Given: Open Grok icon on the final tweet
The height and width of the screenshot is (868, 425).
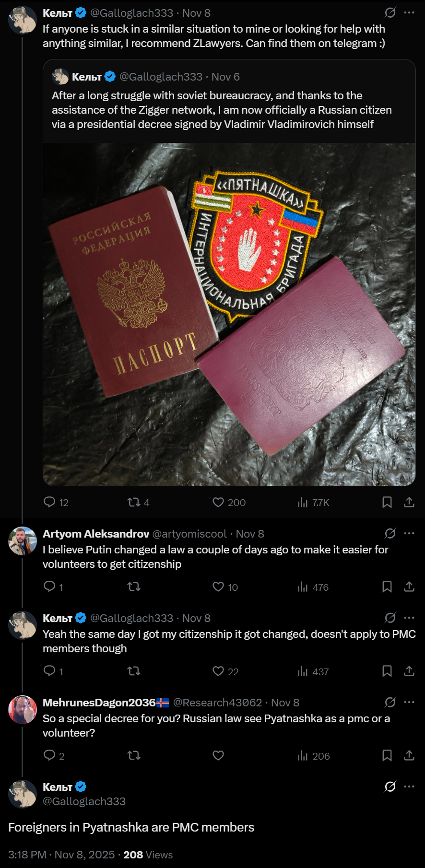Looking at the screenshot, I should click(390, 786).
